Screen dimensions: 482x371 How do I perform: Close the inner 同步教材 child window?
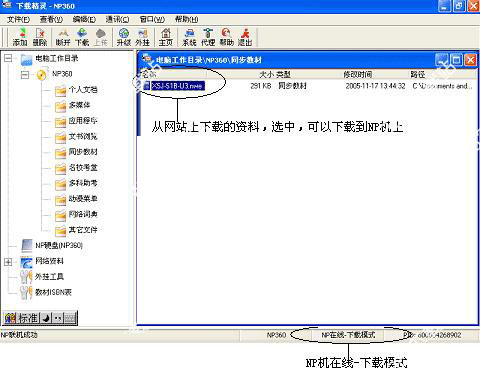tap(470, 60)
